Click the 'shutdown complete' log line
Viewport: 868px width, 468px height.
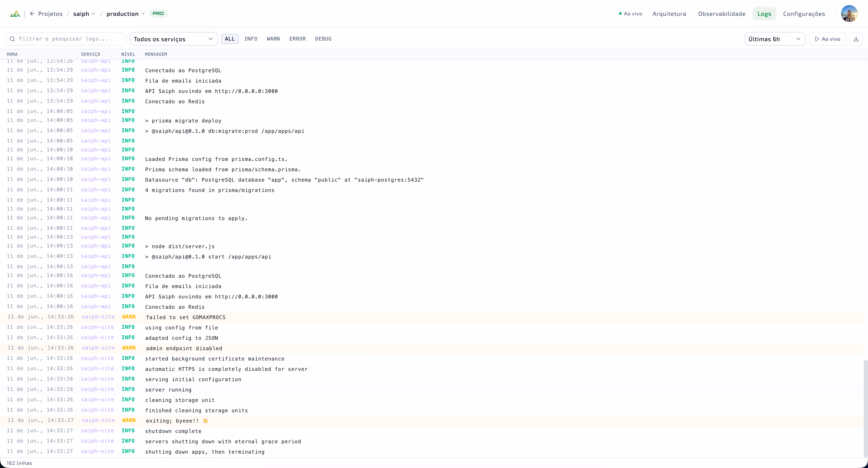point(173,431)
